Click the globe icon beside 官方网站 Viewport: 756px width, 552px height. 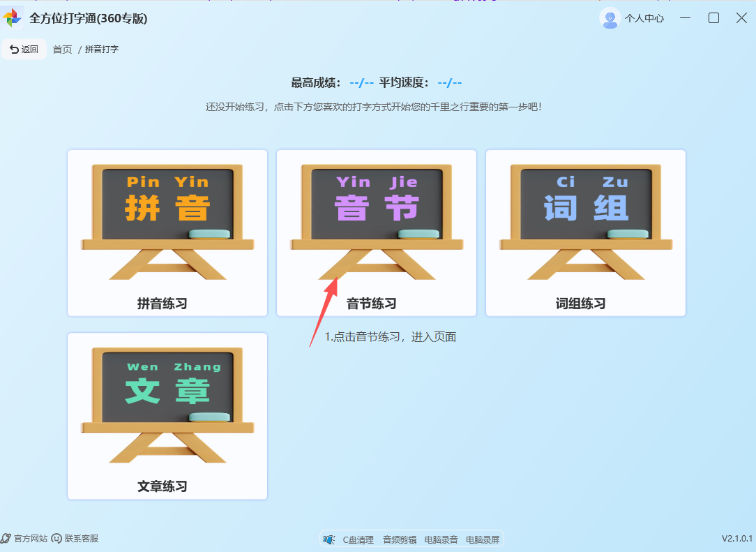7,538
